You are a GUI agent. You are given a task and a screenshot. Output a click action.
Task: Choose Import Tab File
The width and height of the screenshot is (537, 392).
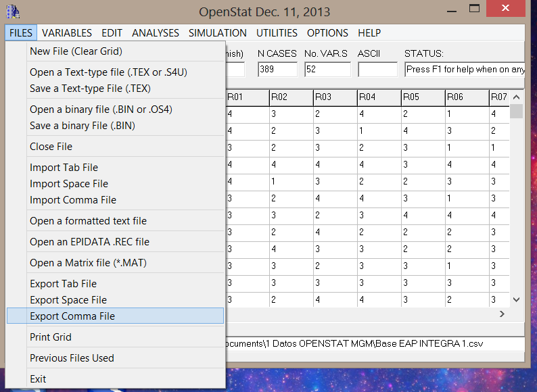(115, 168)
